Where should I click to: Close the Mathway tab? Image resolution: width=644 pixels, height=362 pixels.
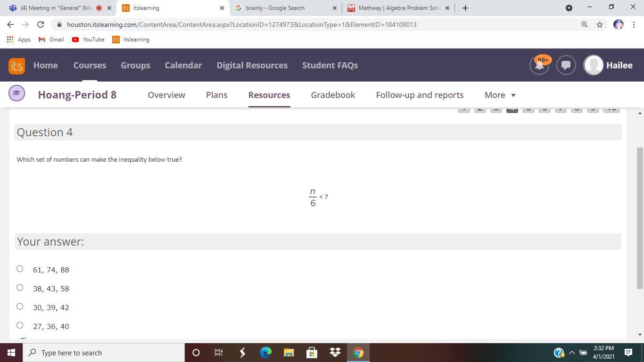(x=447, y=8)
